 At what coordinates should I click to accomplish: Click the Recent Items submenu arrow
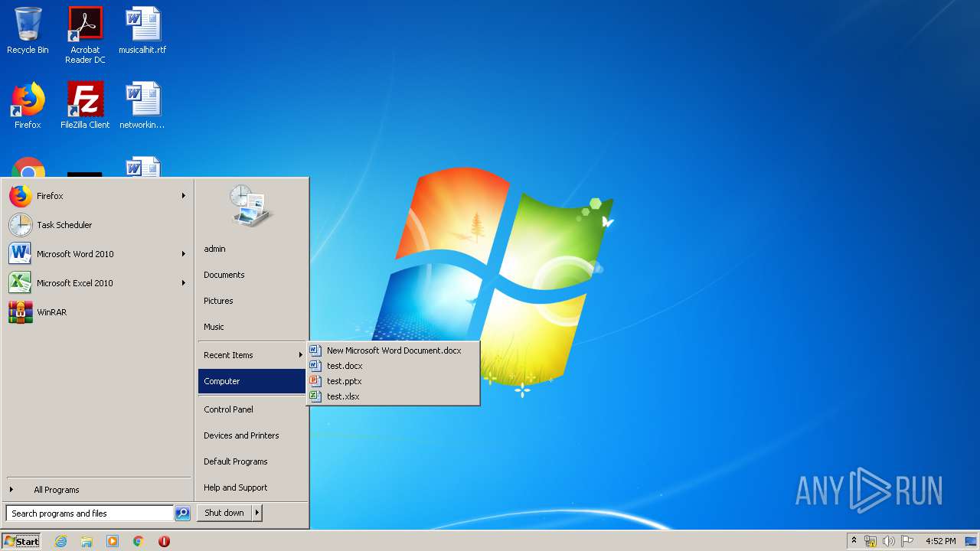pos(301,355)
